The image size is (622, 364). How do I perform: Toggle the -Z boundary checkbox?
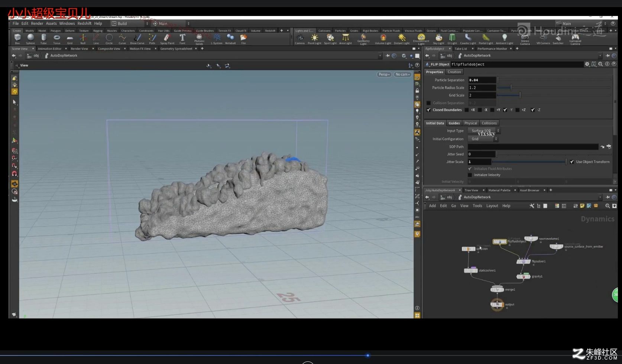point(533,110)
